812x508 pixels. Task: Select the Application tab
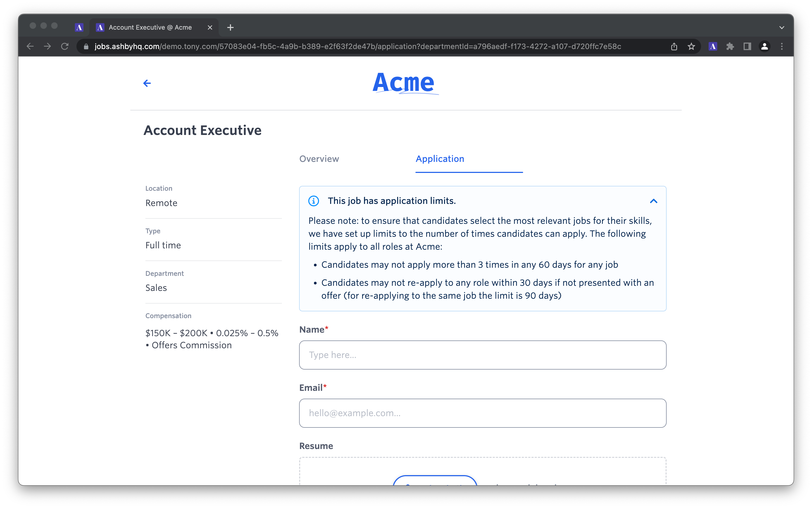coord(439,159)
